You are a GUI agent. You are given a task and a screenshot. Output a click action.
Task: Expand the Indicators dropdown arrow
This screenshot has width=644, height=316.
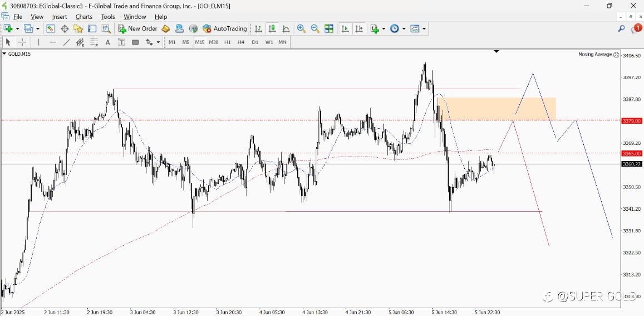coord(384,28)
